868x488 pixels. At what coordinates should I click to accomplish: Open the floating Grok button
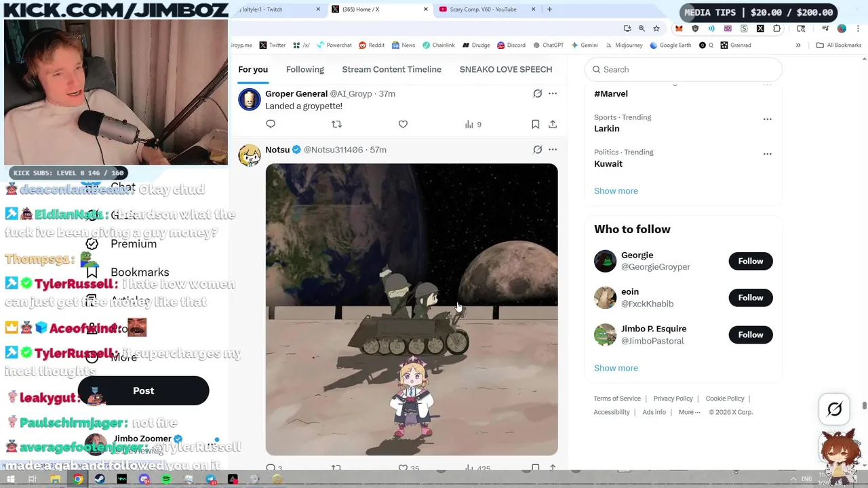[x=835, y=409]
